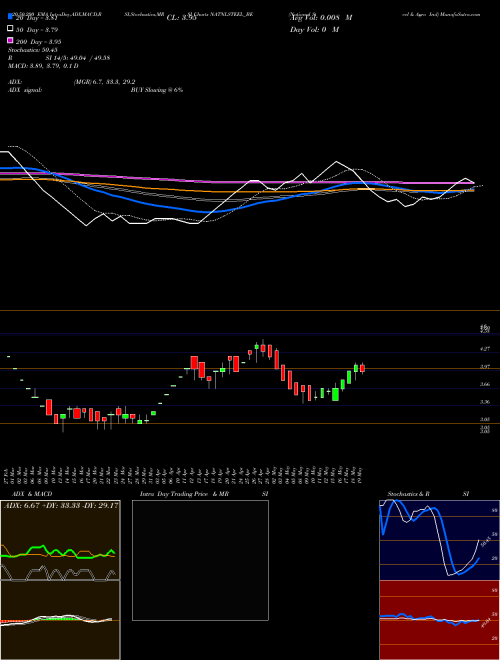
Task: Click the 'Day Vol: 0 M' readout
Action: click(x=314, y=30)
